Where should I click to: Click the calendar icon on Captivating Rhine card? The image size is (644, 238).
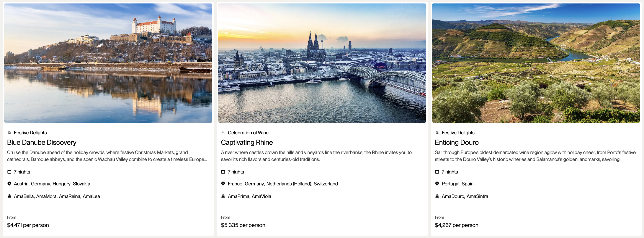point(223,172)
